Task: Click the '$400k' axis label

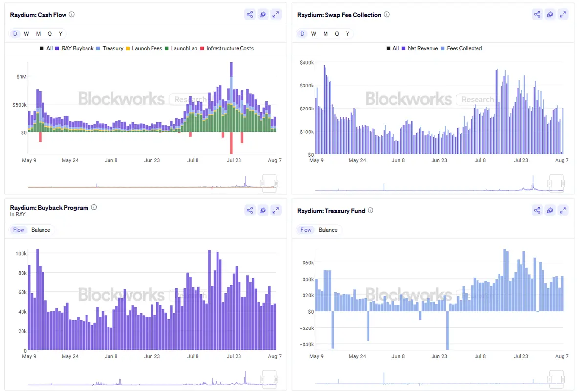Action: [306, 63]
